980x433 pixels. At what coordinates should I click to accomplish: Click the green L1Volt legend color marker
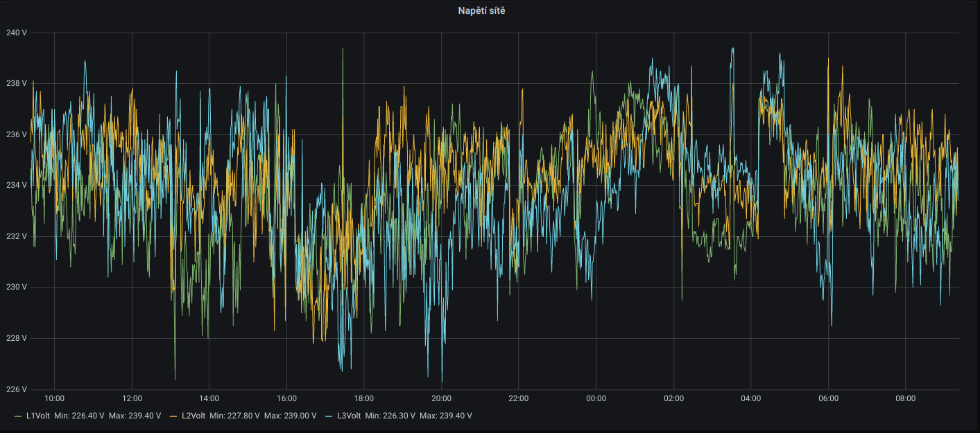click(x=18, y=416)
